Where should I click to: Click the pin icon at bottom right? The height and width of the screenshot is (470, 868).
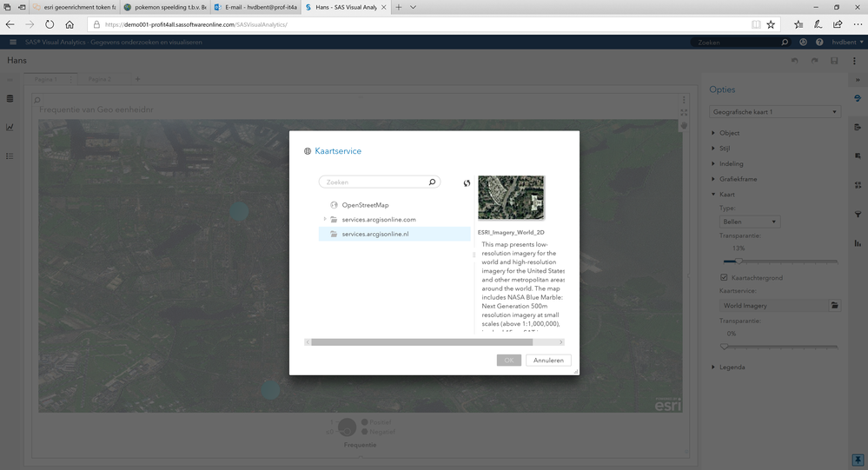[858, 460]
